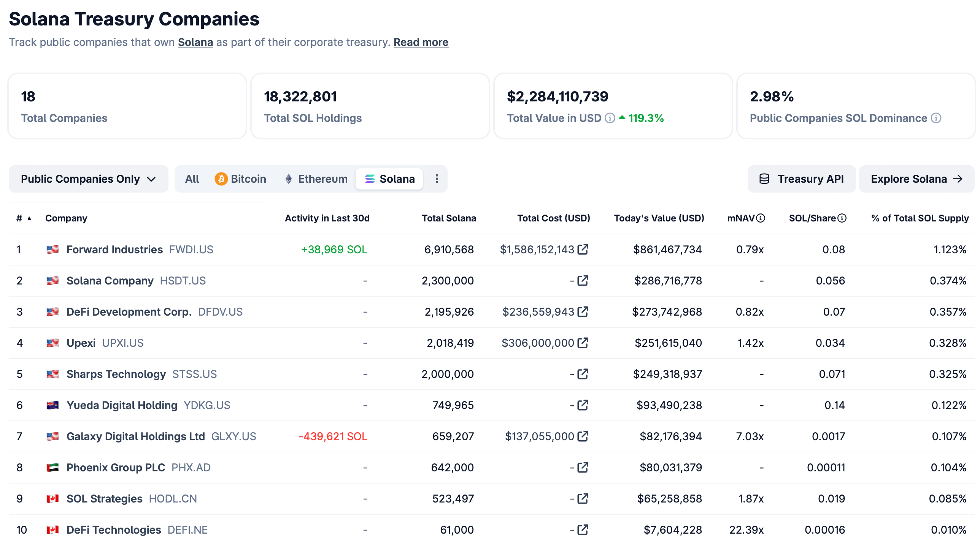980x542 pixels.
Task: Sort by Total Solana column header
Action: click(x=448, y=218)
